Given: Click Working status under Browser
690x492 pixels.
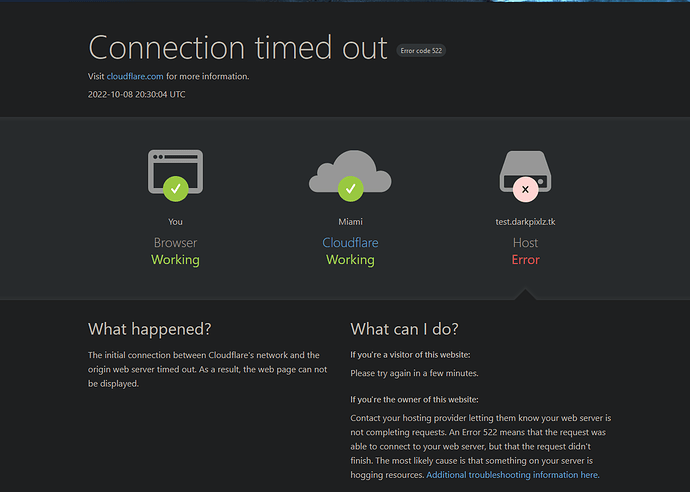Looking at the screenshot, I should (175, 260).
